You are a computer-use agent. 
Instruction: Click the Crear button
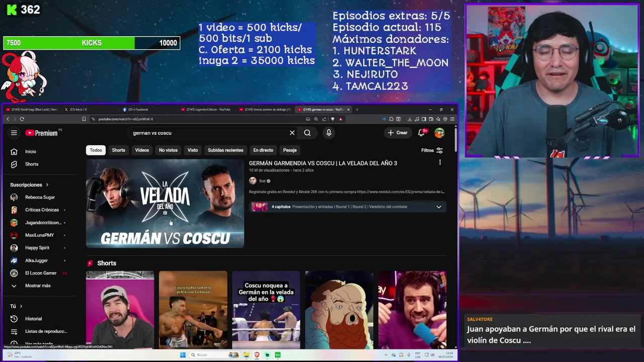pos(397,133)
